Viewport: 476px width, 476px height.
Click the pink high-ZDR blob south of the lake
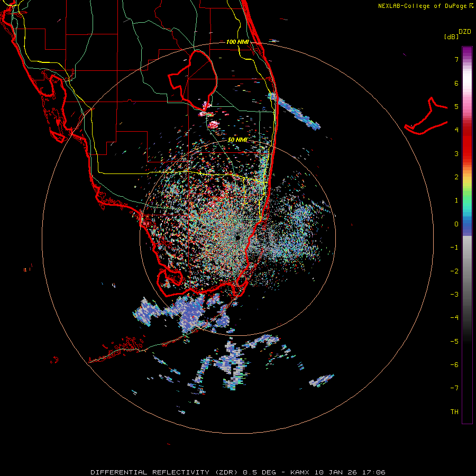click(214, 124)
